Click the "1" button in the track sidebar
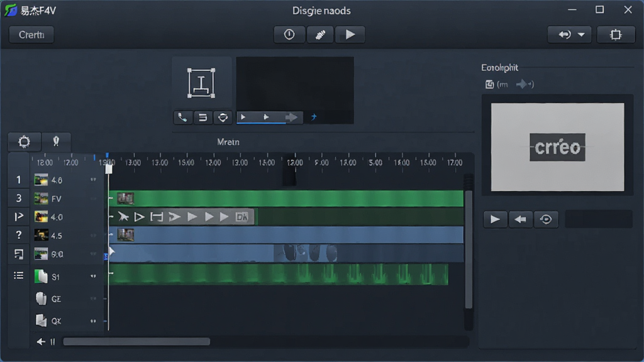The height and width of the screenshot is (362, 644). [x=18, y=180]
